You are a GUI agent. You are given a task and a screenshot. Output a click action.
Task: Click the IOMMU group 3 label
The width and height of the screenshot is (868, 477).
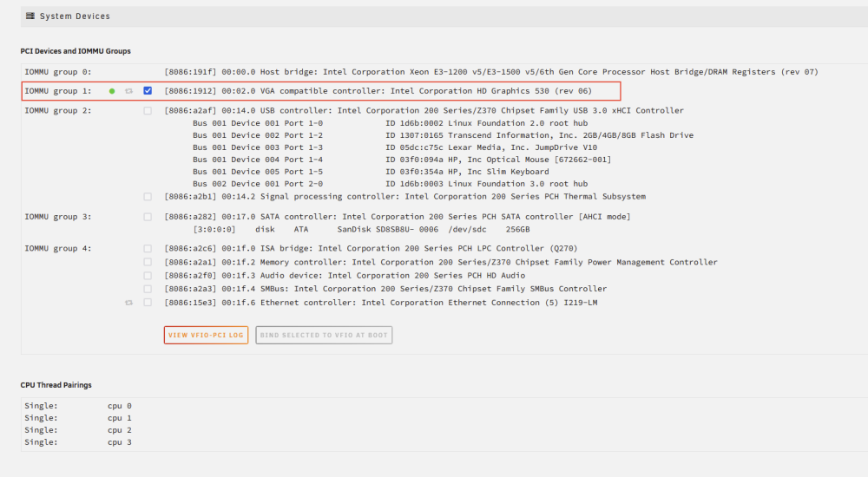(58, 217)
